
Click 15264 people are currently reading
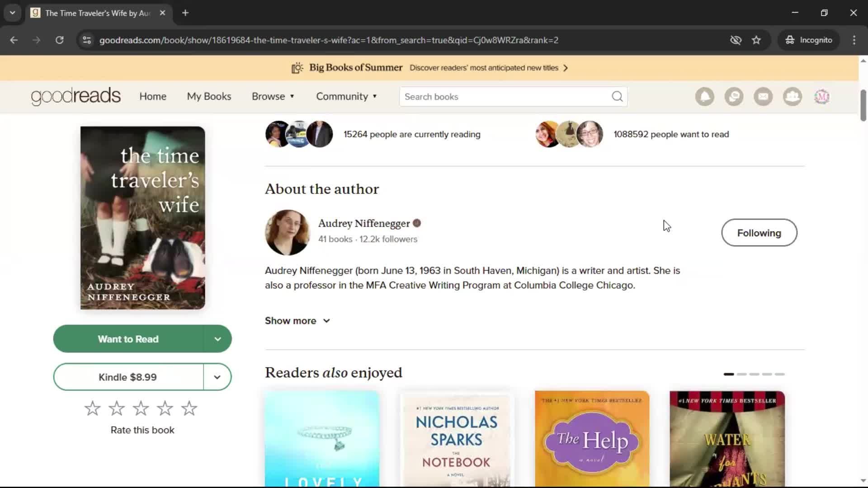[412, 134]
